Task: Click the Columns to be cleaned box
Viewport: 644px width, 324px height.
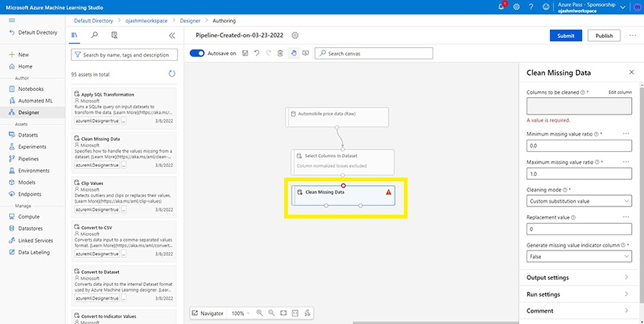Action: [579, 105]
